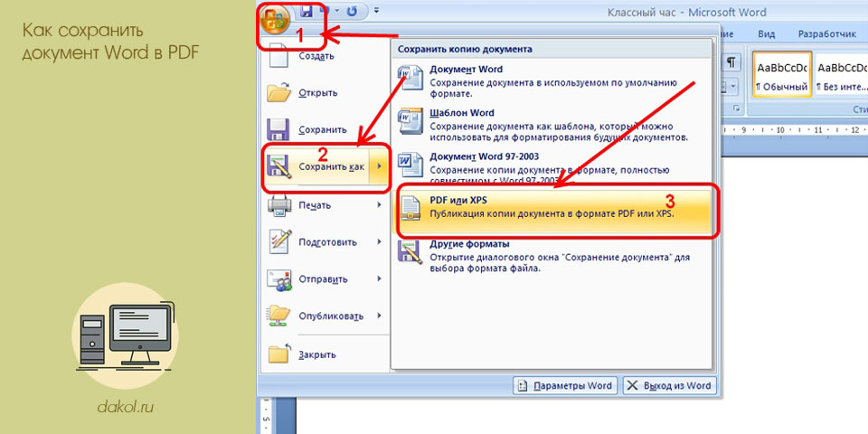Image resolution: width=868 pixels, height=434 pixels.
Task: Choose PDF или XPS save option
Action: pyautogui.click(x=552, y=211)
